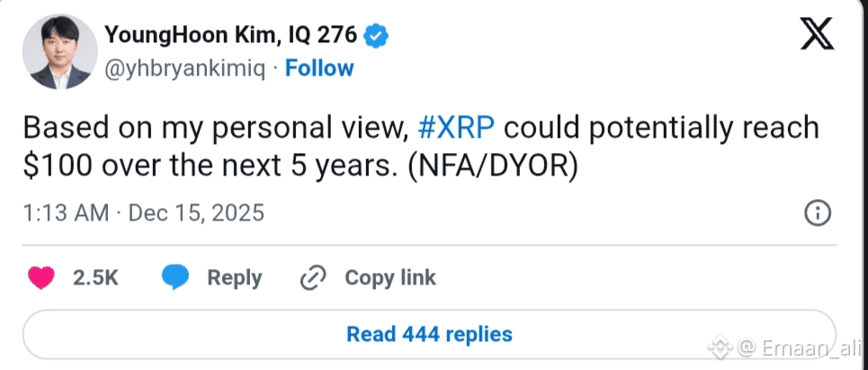Image resolution: width=868 pixels, height=370 pixels.
Task: Open Read 444 replies
Action: tap(429, 334)
